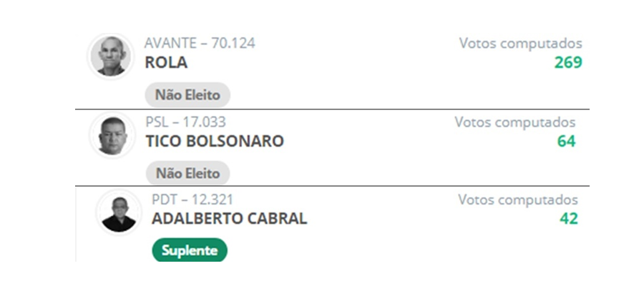This screenshot has width=644, height=286.
Task: Click the Não Eleito badge under ROLA
Action: (187, 94)
